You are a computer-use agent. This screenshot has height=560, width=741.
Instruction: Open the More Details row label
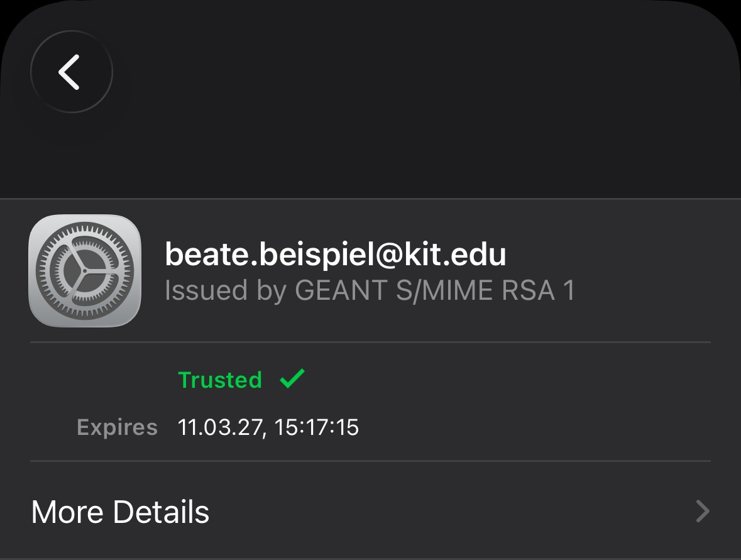click(120, 512)
